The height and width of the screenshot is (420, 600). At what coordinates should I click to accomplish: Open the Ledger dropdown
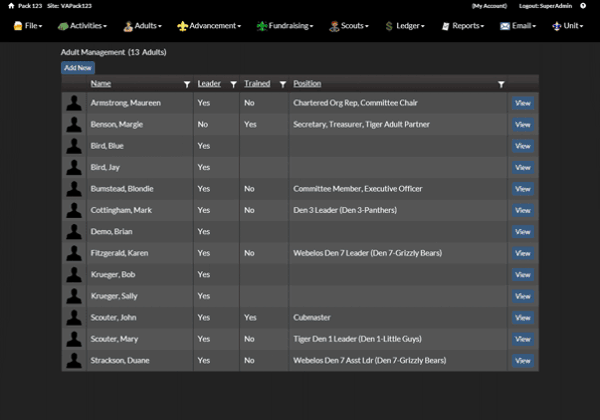click(x=405, y=26)
